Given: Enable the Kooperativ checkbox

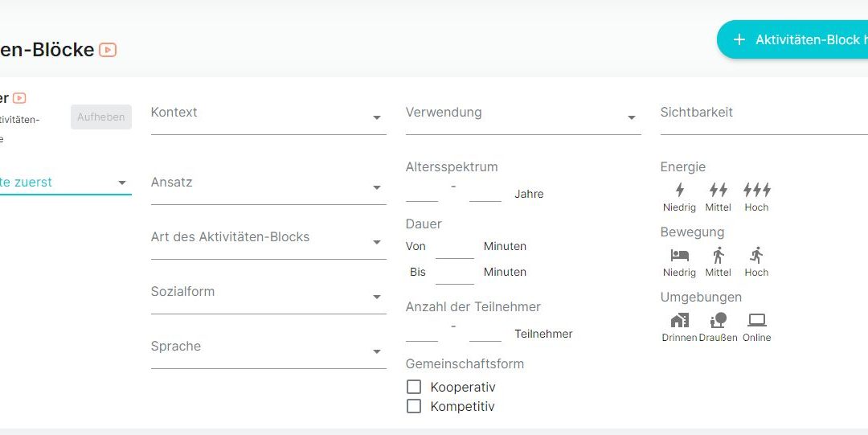Looking at the screenshot, I should 414,387.
